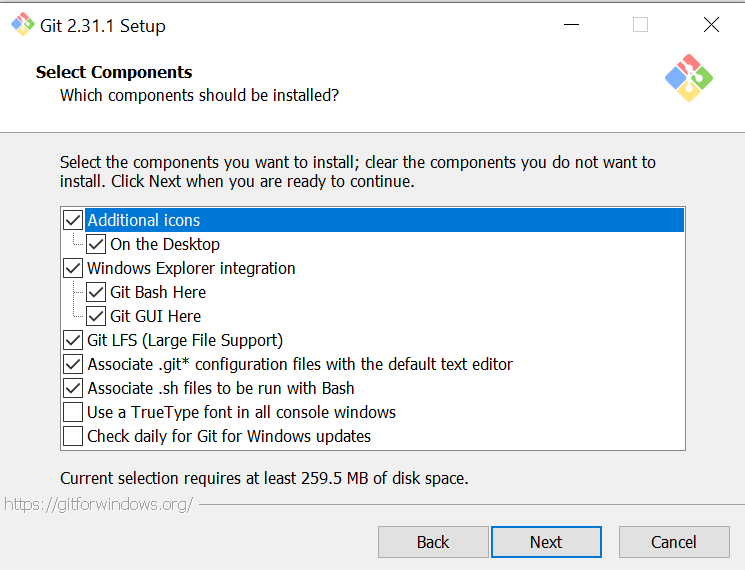The image size is (745, 570).
Task: Click the Next button
Action: tap(546, 542)
